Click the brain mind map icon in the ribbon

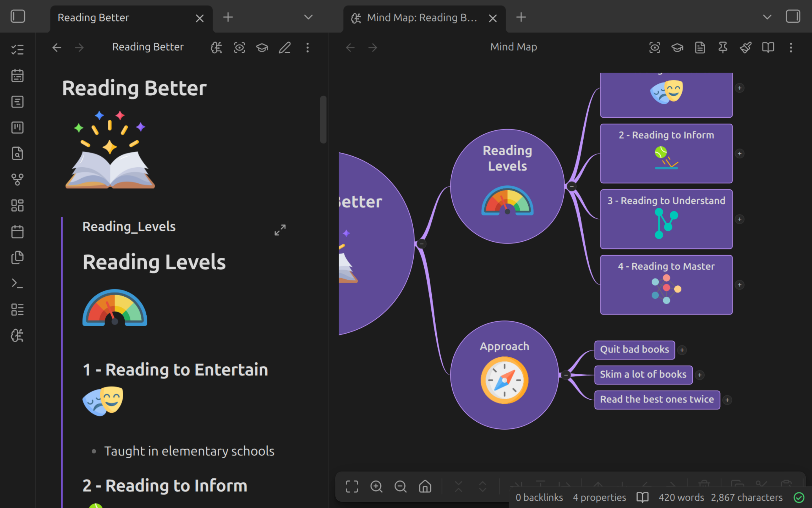point(17,335)
